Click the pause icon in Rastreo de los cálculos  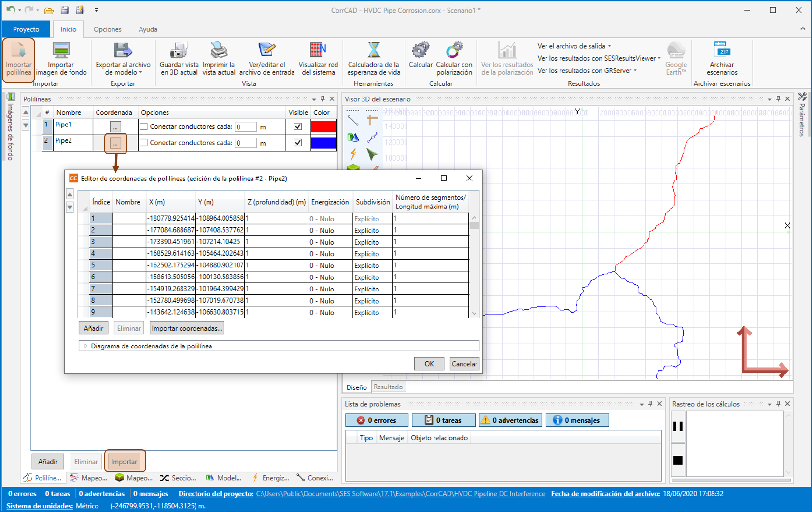pos(678,427)
